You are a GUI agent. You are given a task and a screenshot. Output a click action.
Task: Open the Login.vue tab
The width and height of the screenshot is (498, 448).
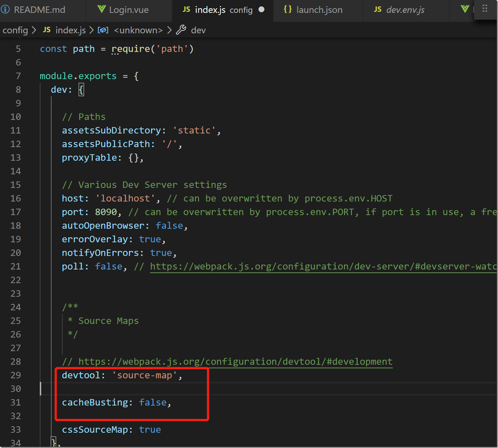[129, 10]
